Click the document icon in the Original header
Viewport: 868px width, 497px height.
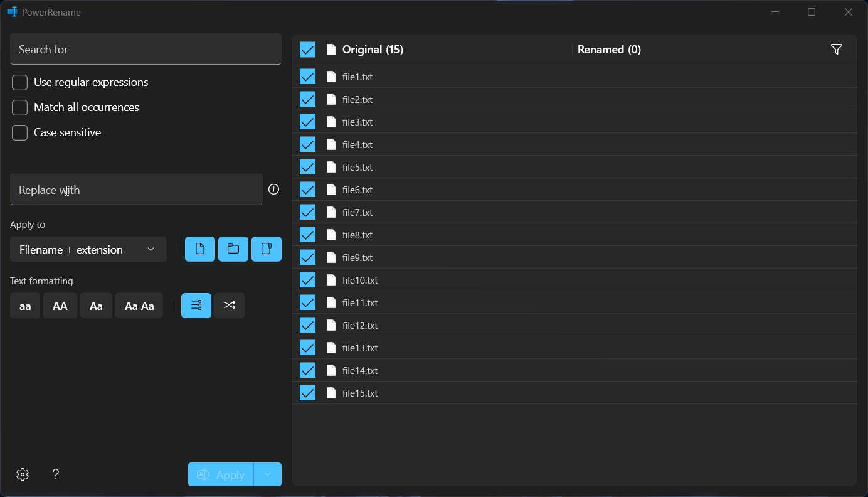(331, 50)
